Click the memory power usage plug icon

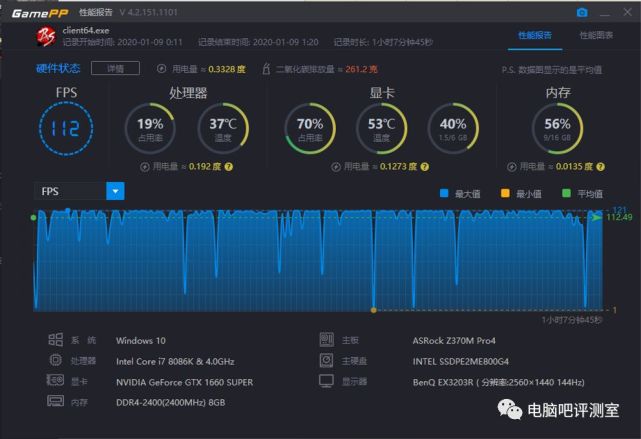(511, 167)
